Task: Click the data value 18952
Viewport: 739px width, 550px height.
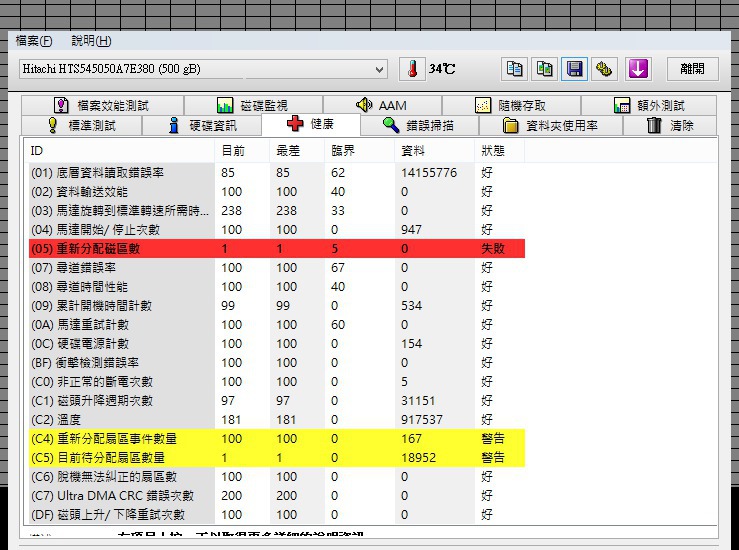Action: pos(419,458)
